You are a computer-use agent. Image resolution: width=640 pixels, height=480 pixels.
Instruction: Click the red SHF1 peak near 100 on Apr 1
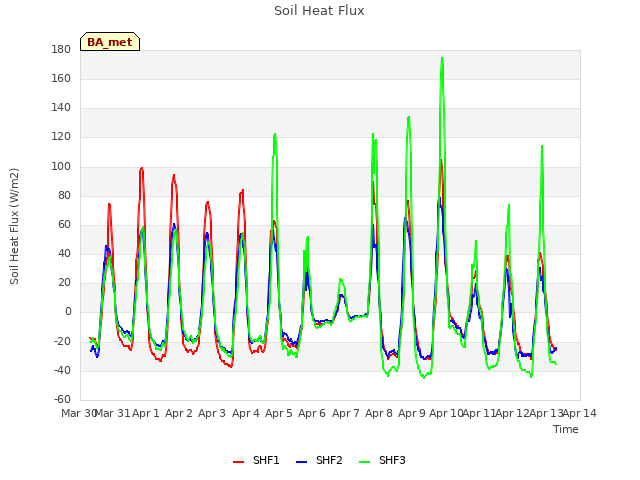point(142,168)
